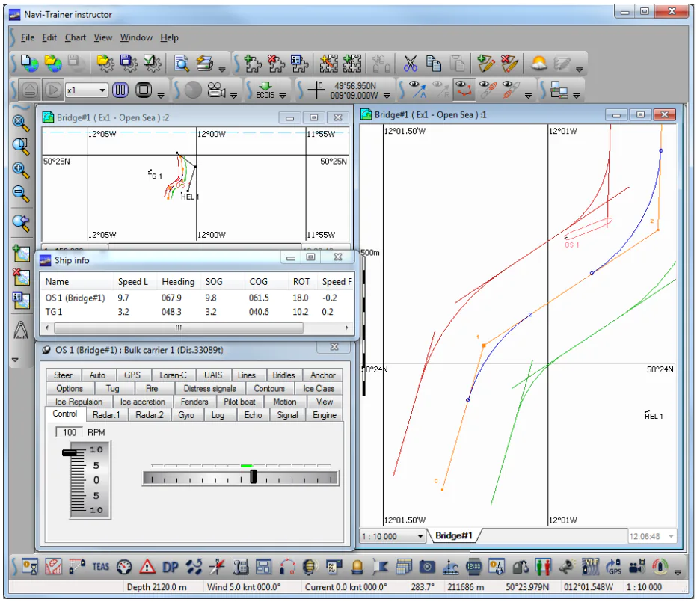Toggle the eye with blue arrow A button

[x=417, y=89]
